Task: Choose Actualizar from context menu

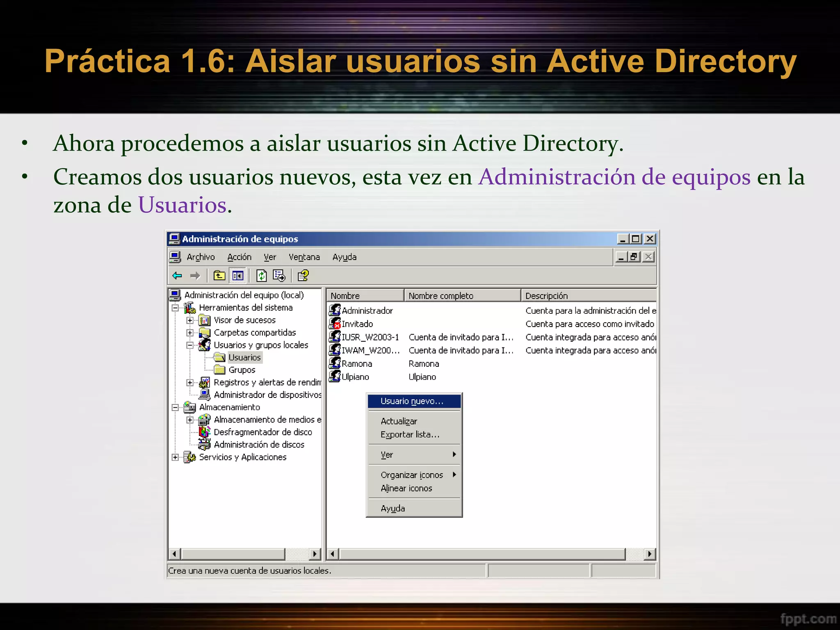Action: (414, 421)
